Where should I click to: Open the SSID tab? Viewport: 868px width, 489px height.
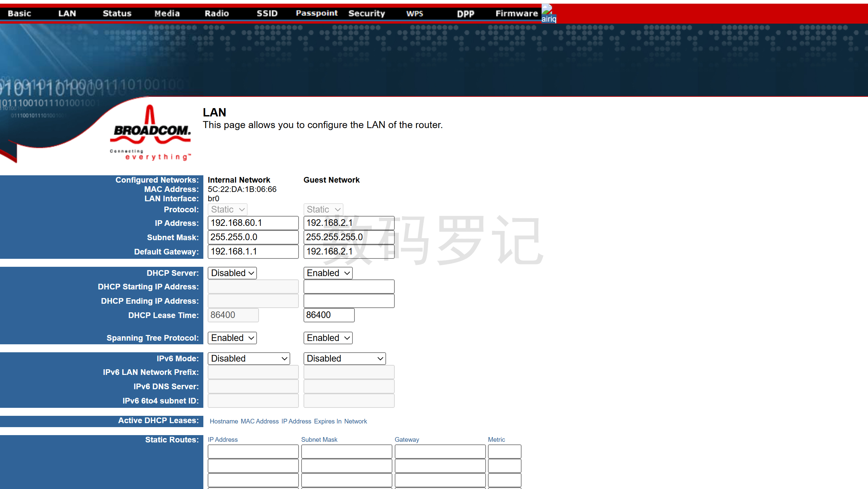[x=267, y=13]
